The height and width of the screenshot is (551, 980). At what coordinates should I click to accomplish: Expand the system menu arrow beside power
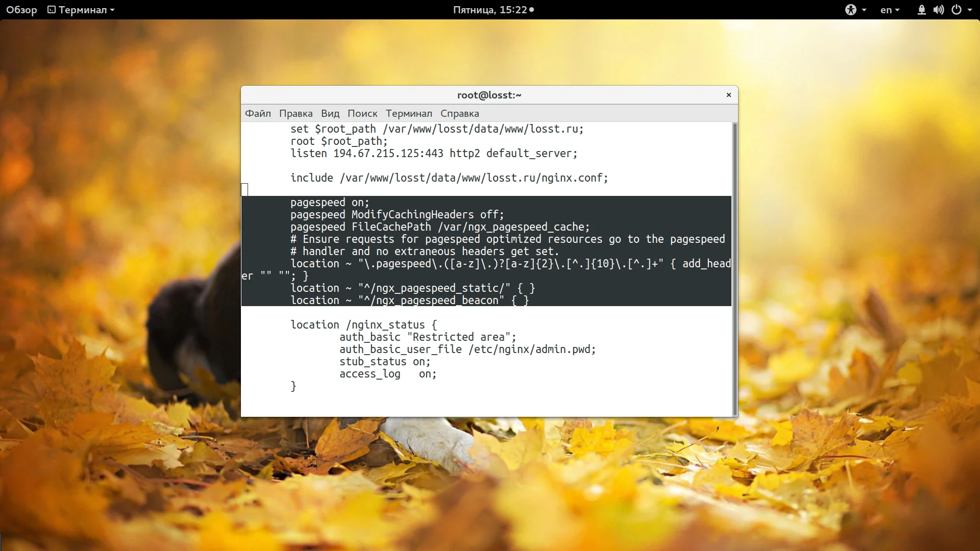click(x=970, y=10)
